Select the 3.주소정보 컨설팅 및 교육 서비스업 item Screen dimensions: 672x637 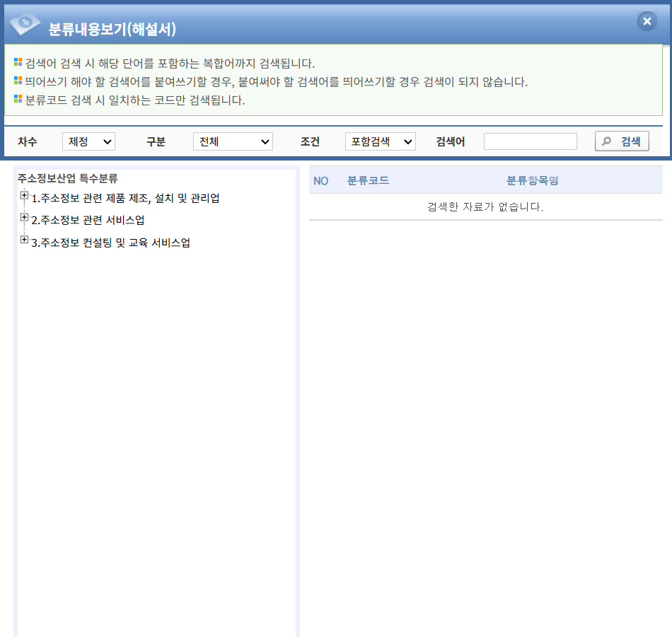click(110, 242)
